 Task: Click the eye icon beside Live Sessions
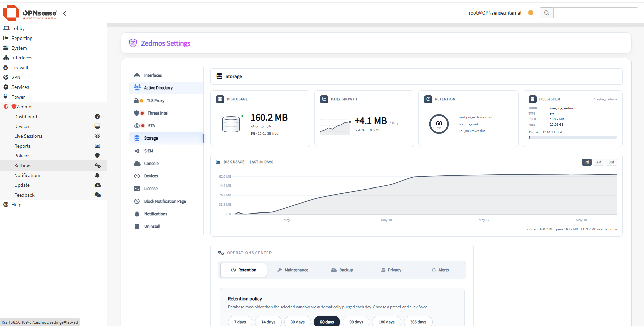97,136
